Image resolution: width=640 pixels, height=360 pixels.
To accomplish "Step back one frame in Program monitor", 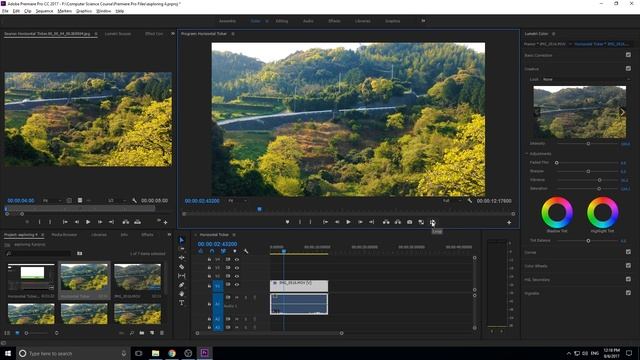I will (337, 222).
